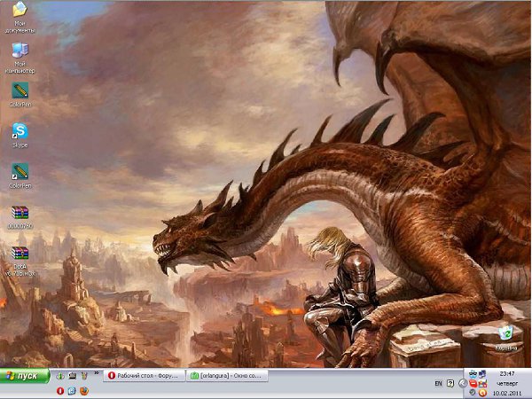
Task: Launch Firefox from the Quick Launch bar
Action: click(x=84, y=390)
